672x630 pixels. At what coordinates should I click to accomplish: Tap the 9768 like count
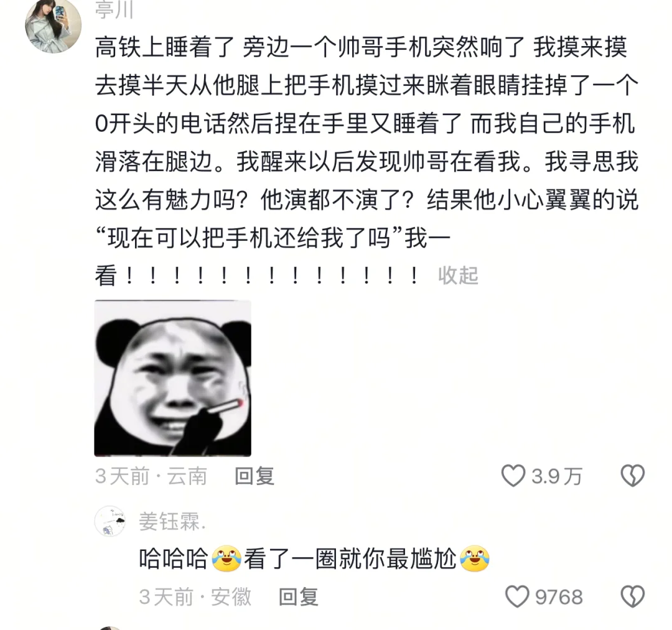(x=559, y=597)
